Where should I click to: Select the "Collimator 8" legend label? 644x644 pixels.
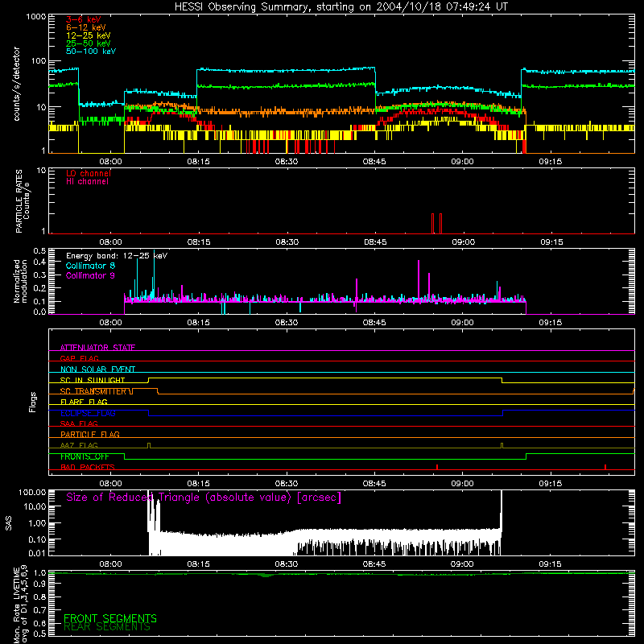point(90,266)
